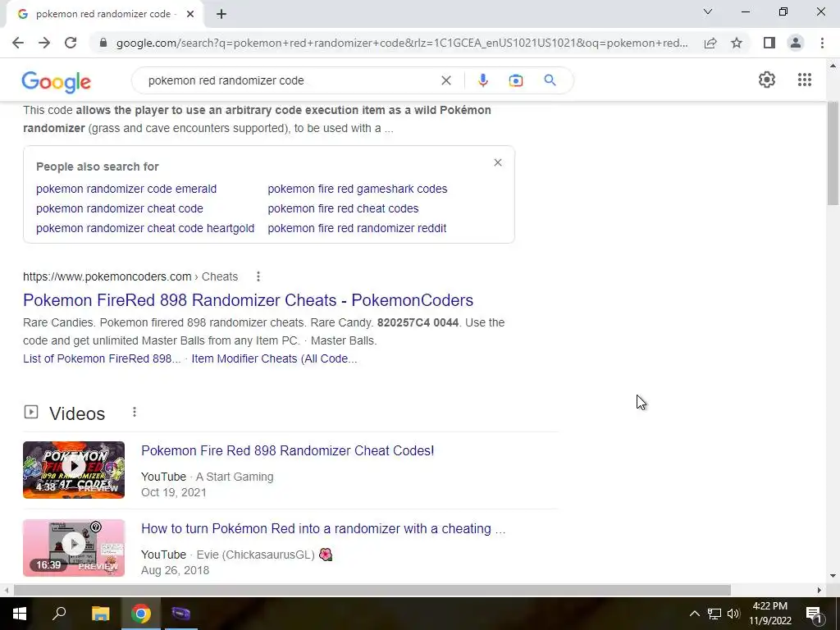The height and width of the screenshot is (630, 840).
Task: Reload the current page
Action: click(71, 43)
